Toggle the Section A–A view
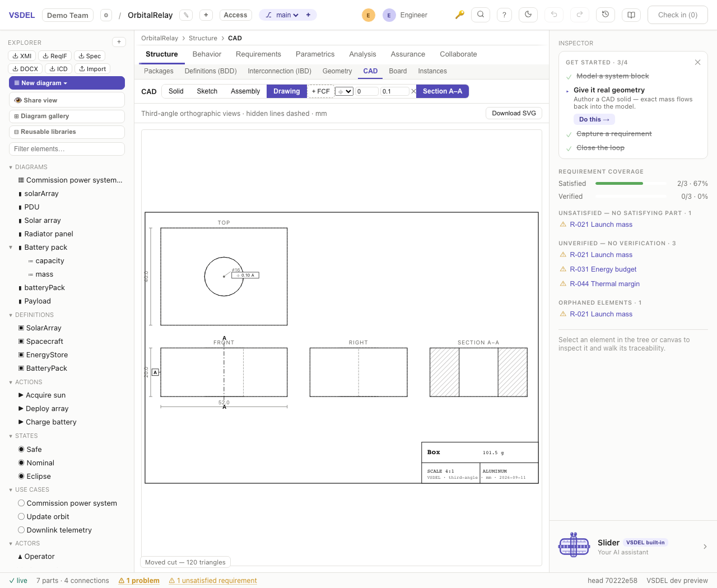Image resolution: width=717 pixels, height=588 pixels. click(x=443, y=91)
